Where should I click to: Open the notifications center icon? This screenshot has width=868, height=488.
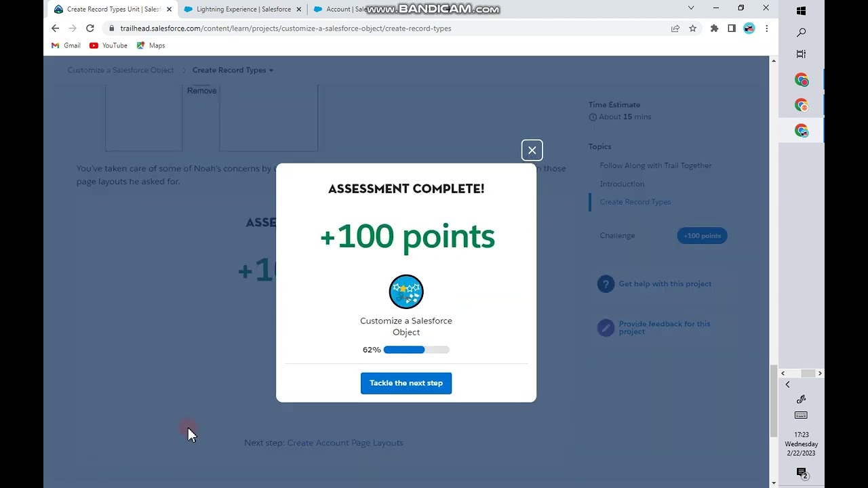pyautogui.click(x=801, y=473)
